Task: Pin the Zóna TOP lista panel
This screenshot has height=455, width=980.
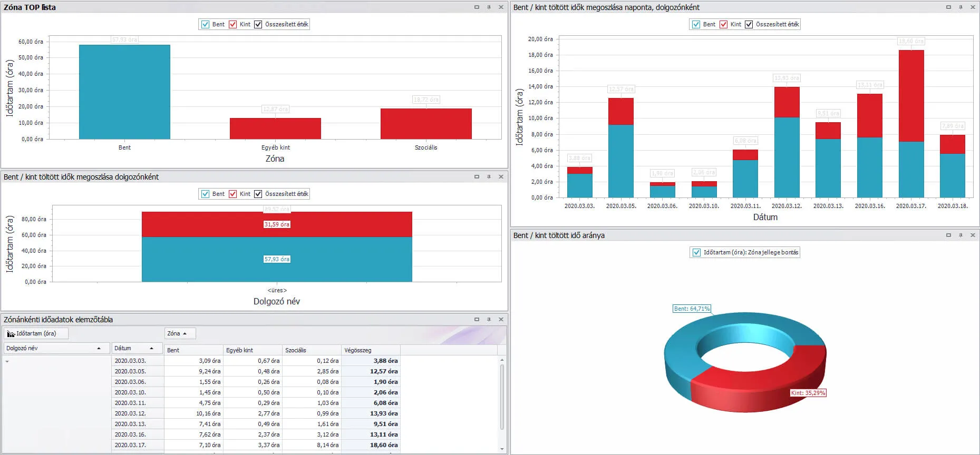Action: tap(489, 7)
